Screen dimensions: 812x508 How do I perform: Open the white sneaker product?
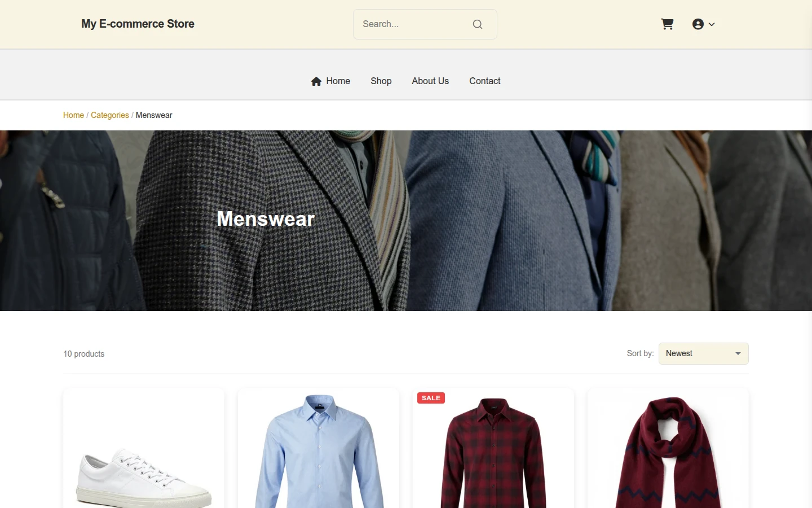pyautogui.click(x=144, y=448)
